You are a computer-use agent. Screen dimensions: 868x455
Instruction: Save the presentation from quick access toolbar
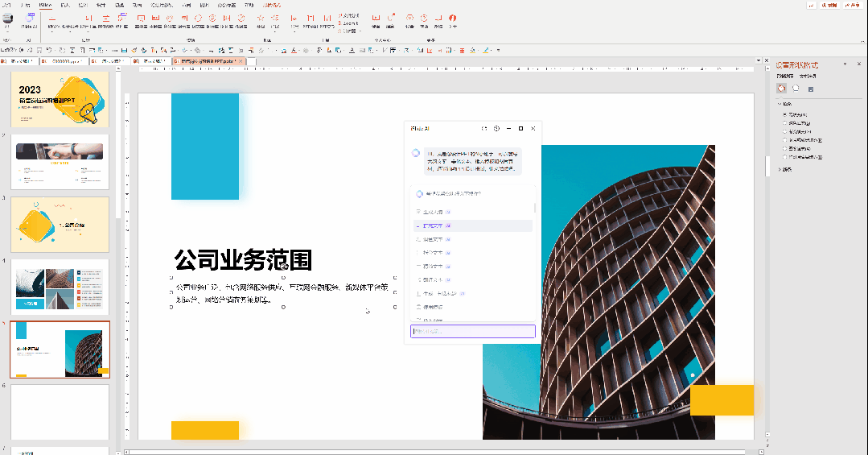point(39,50)
